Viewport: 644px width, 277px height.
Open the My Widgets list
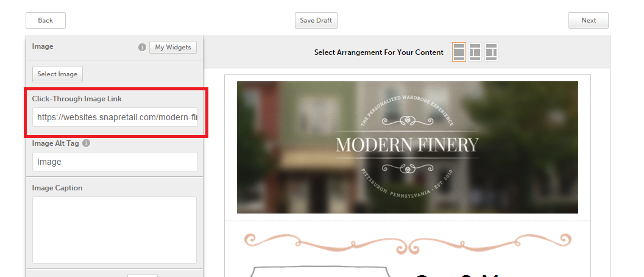172,47
